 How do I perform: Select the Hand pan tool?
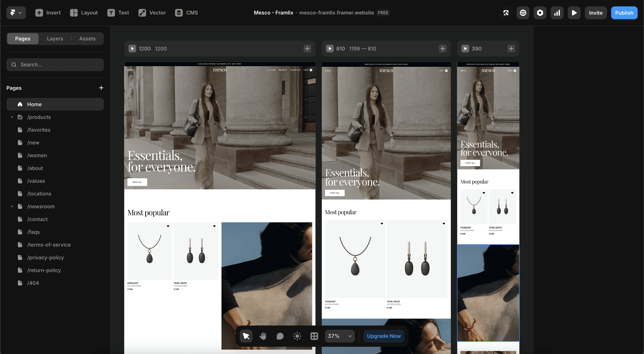coord(263,336)
